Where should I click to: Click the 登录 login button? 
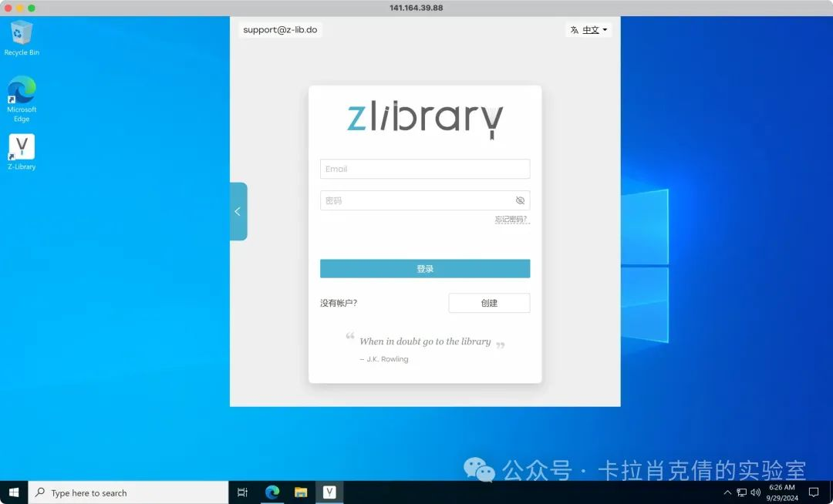[425, 269]
